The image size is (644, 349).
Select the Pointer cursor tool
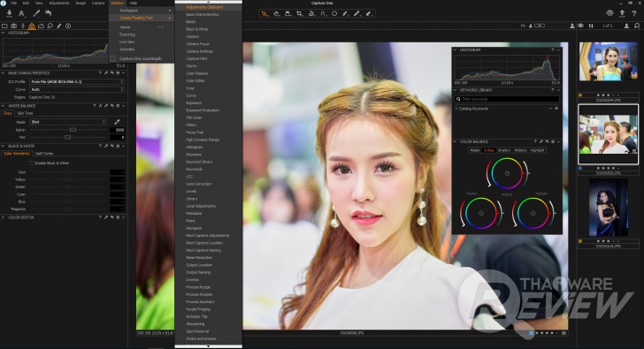pyautogui.click(x=264, y=13)
